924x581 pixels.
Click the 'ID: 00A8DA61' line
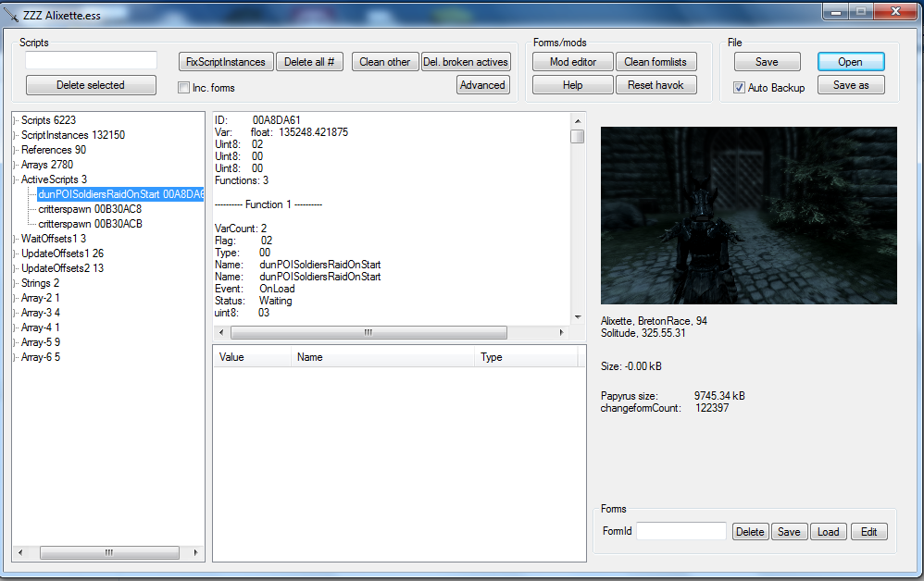257,120
